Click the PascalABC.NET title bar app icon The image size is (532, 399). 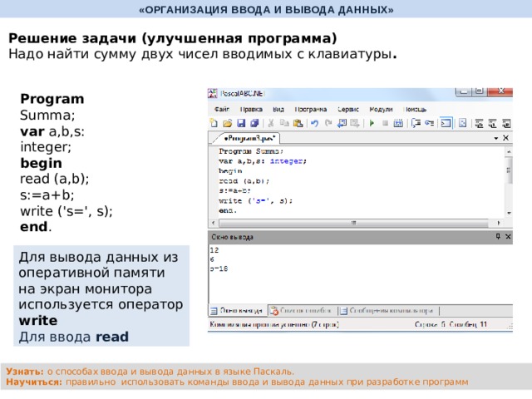[x=213, y=93]
